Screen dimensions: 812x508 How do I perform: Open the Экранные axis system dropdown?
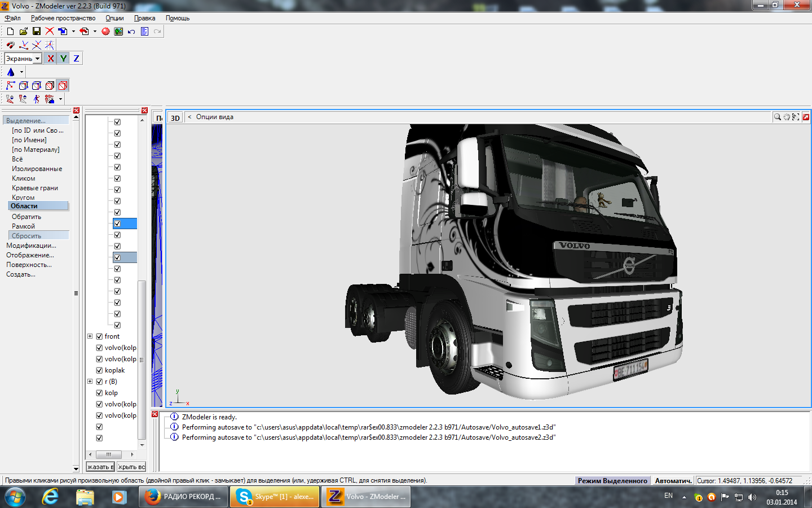37,59
